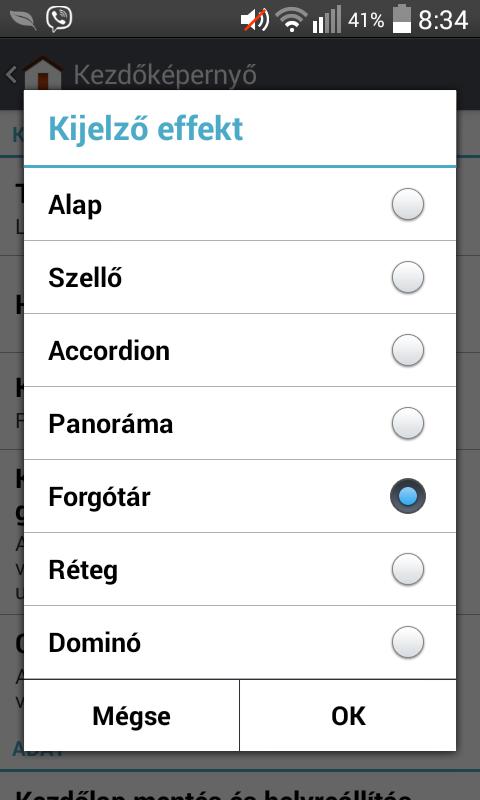The width and height of the screenshot is (480, 800).
Task: Tap the back chevron beside home icon
Action: pyautogui.click(x=11, y=74)
